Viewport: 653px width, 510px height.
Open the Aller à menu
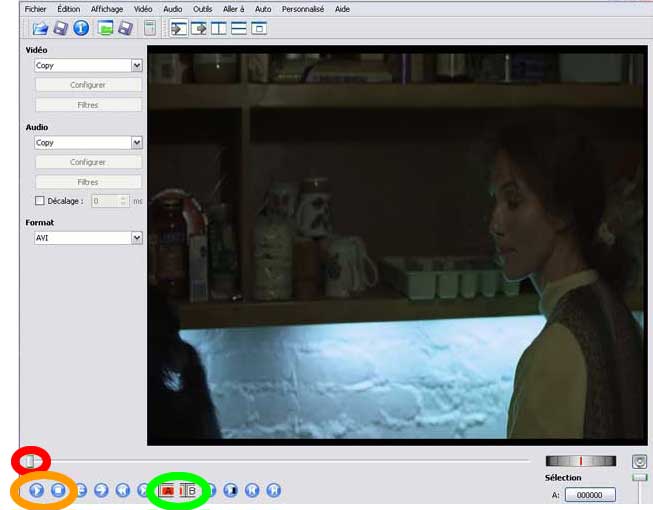pyautogui.click(x=234, y=9)
